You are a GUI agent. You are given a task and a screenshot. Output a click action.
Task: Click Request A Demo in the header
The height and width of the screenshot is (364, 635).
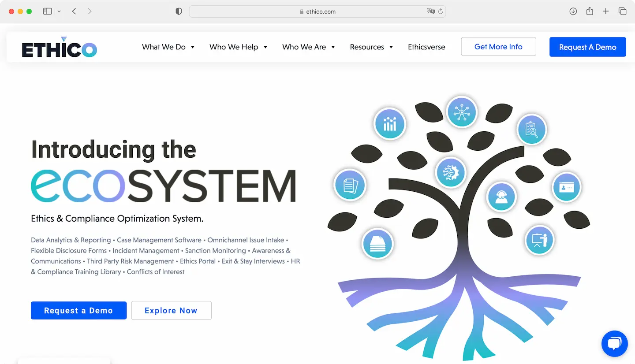coord(587,47)
